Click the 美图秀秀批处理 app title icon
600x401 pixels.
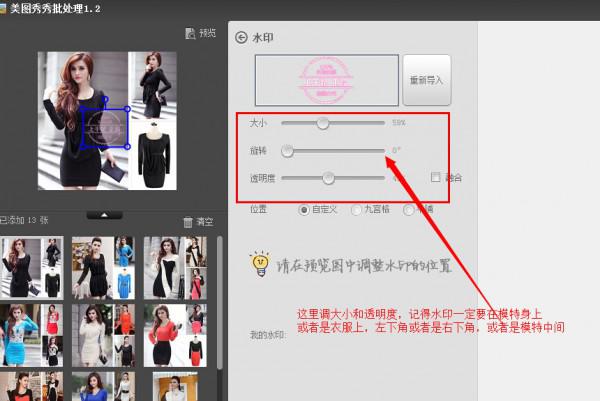click(3, 8)
